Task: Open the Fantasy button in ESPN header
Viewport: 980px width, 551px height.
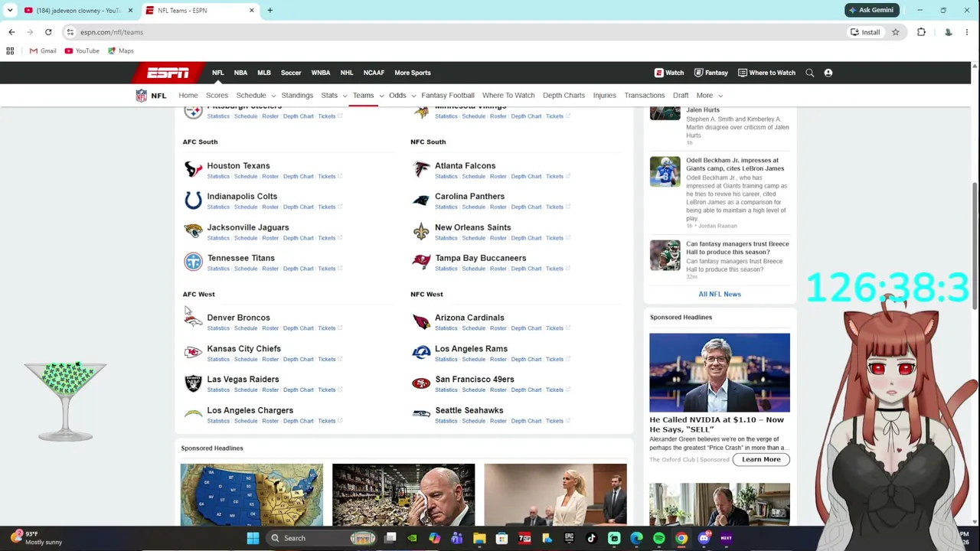Action: point(711,73)
